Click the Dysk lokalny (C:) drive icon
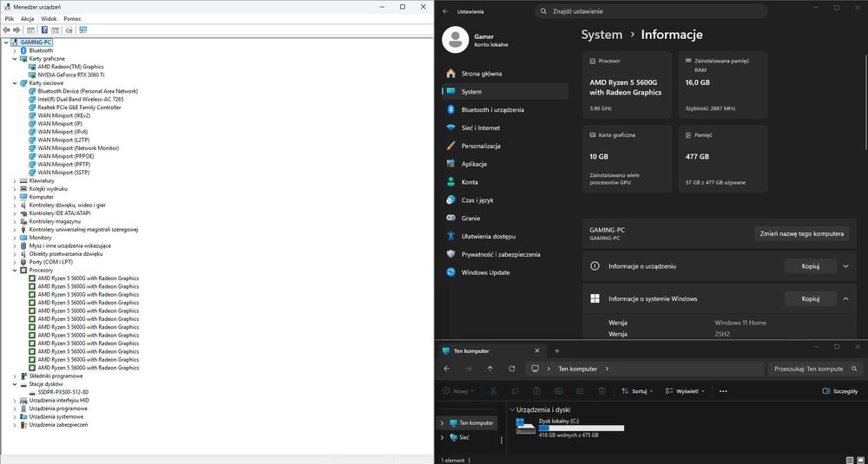Image resolution: width=868 pixels, height=464 pixels. pos(525,426)
